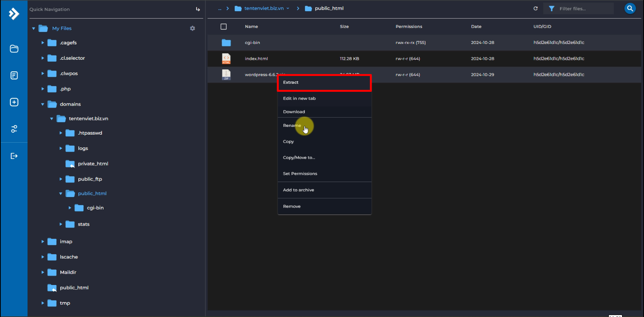The height and width of the screenshot is (317, 644).
Task: Choose Copy/Move to... option
Action: [324, 157]
